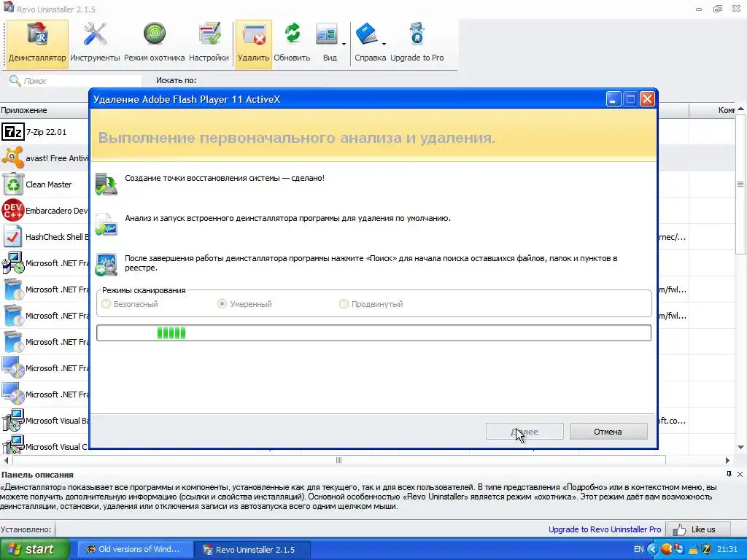Click the horizontal scrollbar right arrow
747x560 pixels.
727,461
